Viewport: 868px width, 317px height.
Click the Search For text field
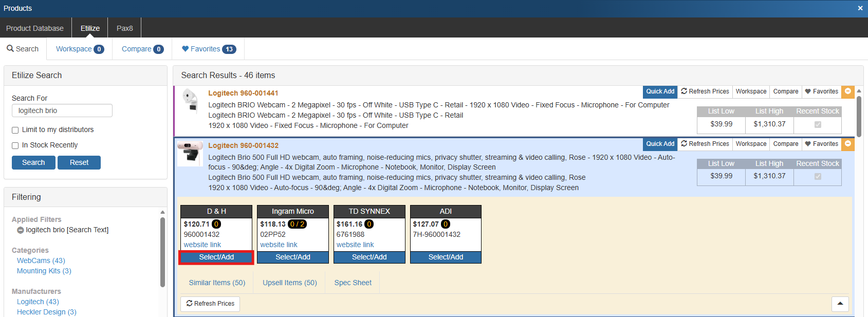pyautogui.click(x=62, y=110)
